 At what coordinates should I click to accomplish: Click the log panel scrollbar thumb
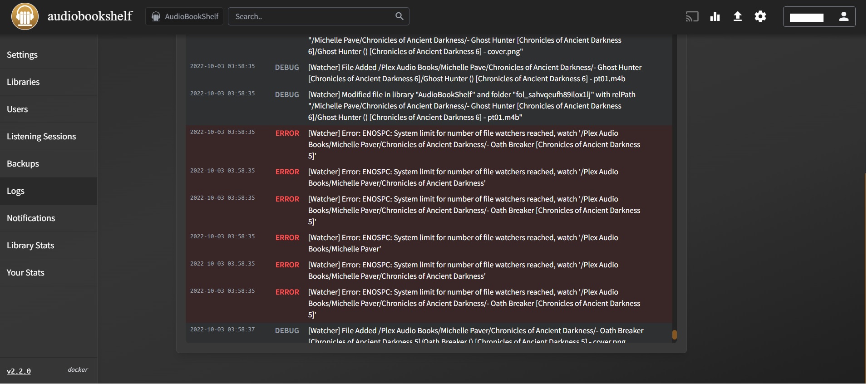tap(675, 335)
